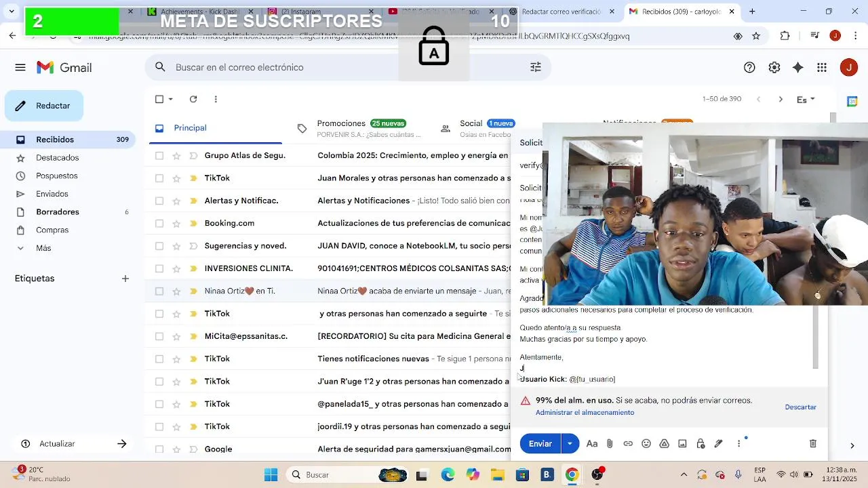Bookmark this page with the star icon

(x=756, y=36)
